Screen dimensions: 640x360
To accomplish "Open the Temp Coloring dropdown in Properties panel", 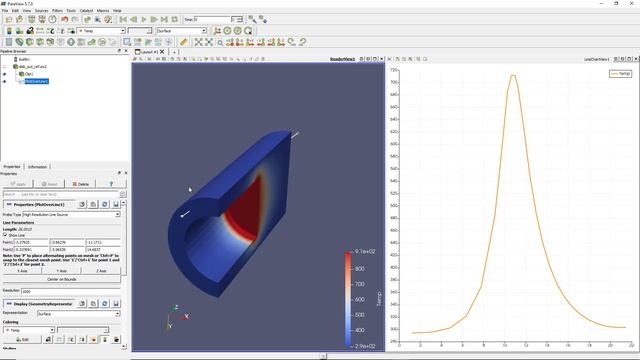I will 29,330.
